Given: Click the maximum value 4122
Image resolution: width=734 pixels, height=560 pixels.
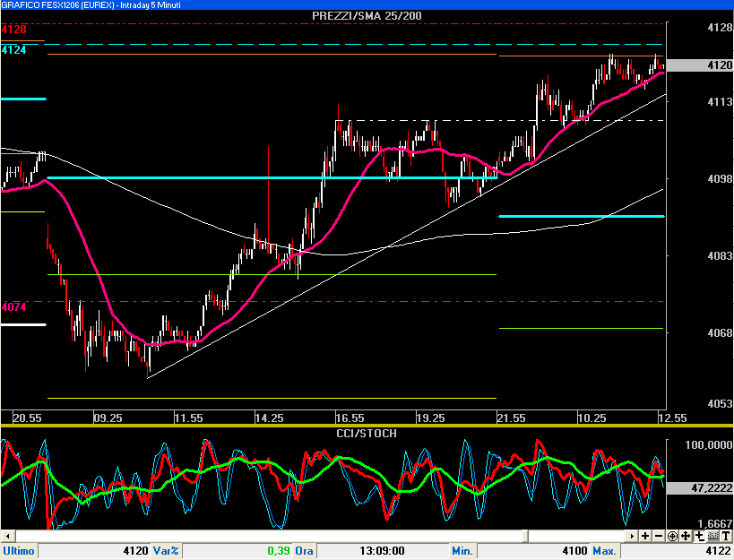Looking at the screenshot, I should (718, 551).
